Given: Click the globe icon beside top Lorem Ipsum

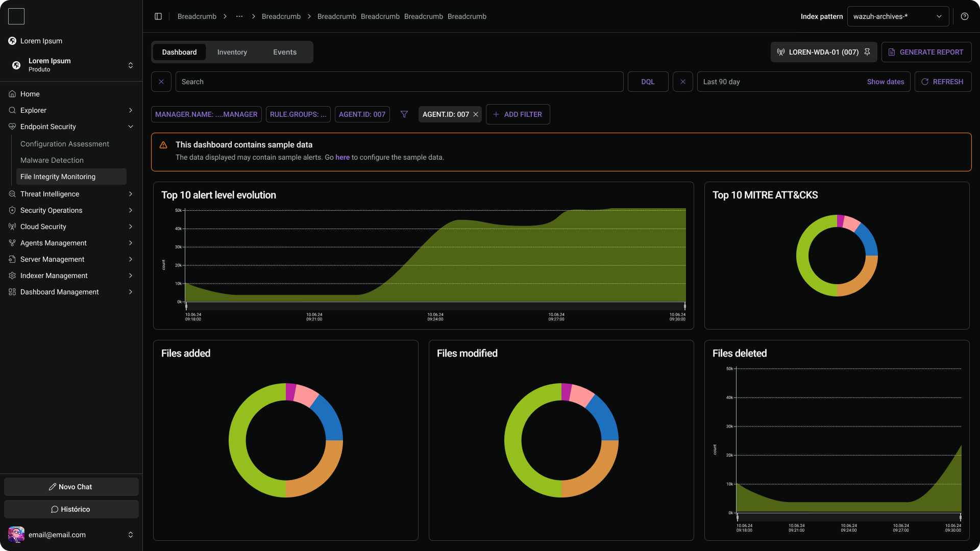Looking at the screenshot, I should click(x=12, y=41).
